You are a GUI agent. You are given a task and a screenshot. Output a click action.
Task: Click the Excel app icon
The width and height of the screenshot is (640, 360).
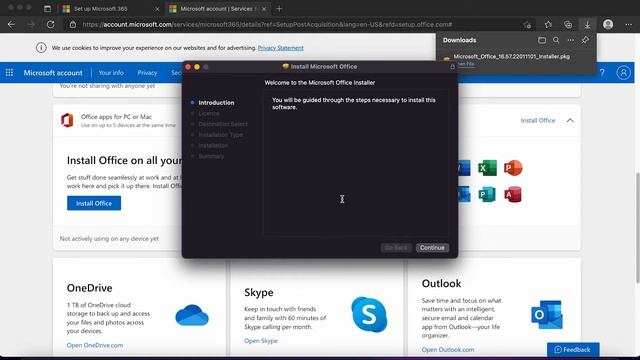[x=487, y=168]
